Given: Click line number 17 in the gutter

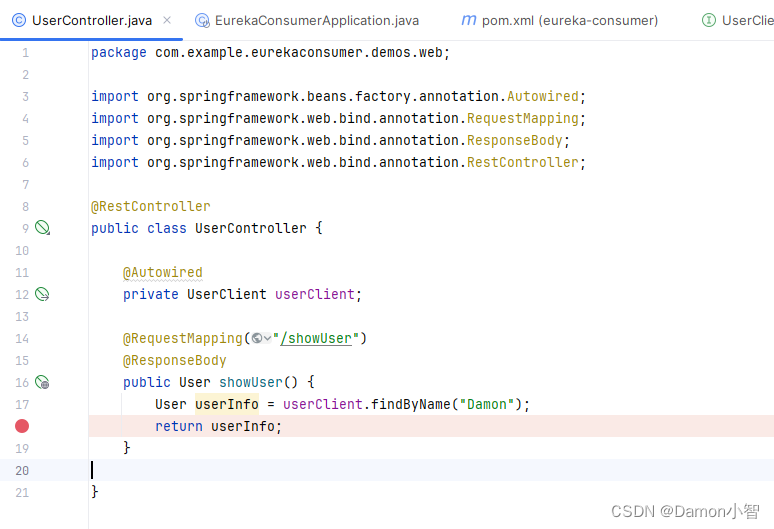Looking at the screenshot, I should coord(22,405).
